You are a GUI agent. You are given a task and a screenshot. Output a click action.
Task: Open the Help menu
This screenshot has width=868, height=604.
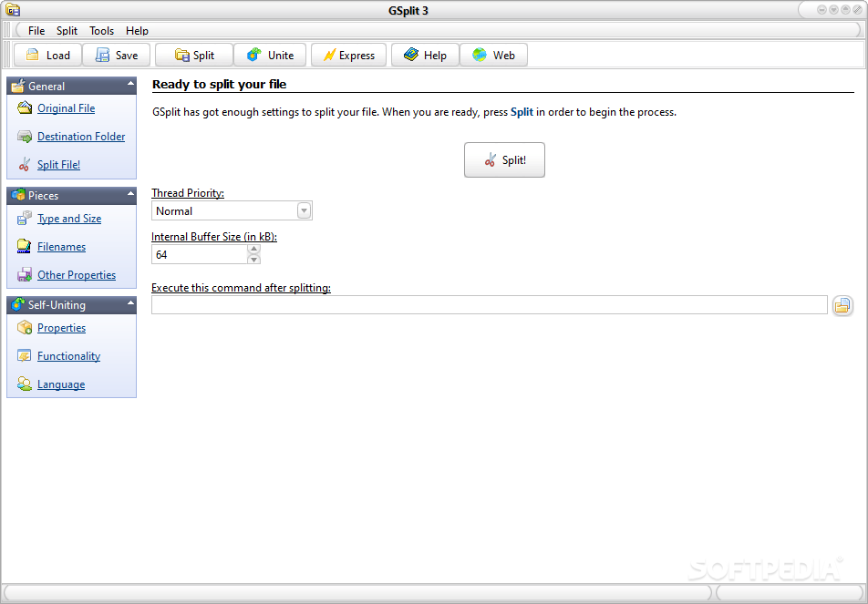[137, 31]
